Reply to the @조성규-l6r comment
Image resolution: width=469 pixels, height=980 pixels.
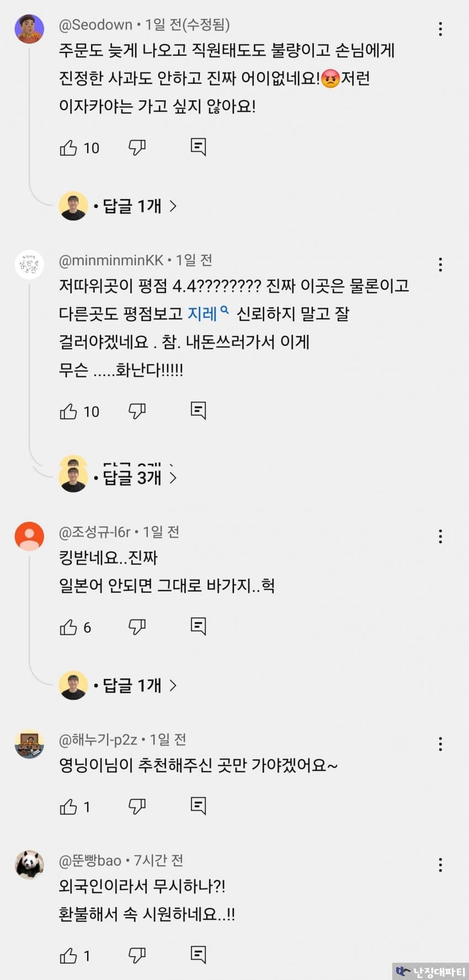(x=198, y=626)
